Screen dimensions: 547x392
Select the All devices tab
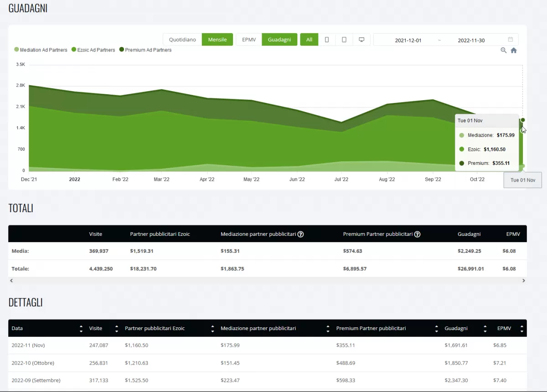309,40
